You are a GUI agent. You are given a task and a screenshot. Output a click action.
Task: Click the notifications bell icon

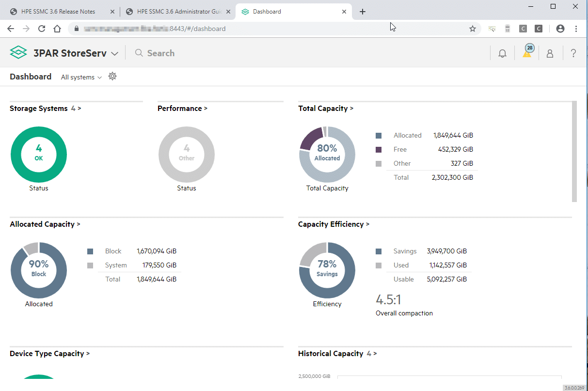click(x=502, y=53)
